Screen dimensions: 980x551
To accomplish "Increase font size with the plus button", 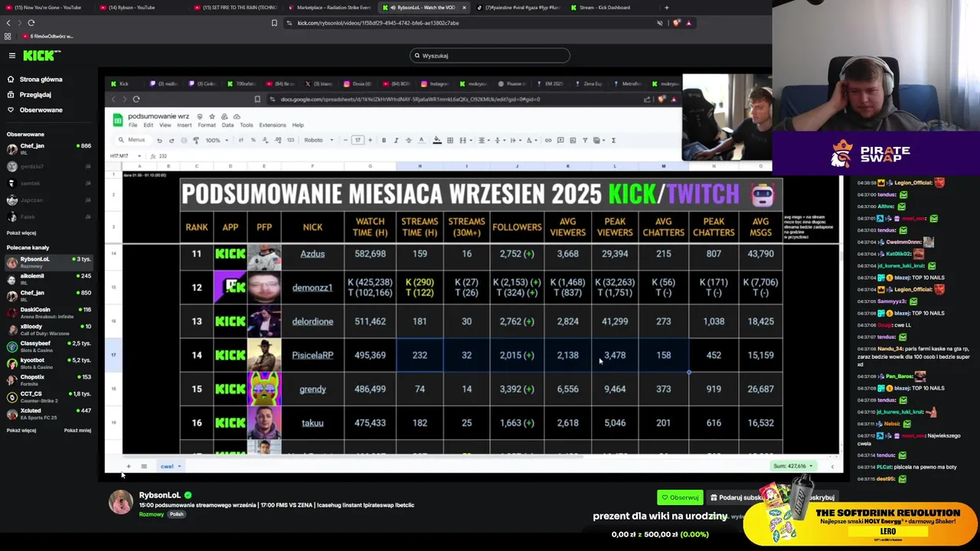I will 371,140.
